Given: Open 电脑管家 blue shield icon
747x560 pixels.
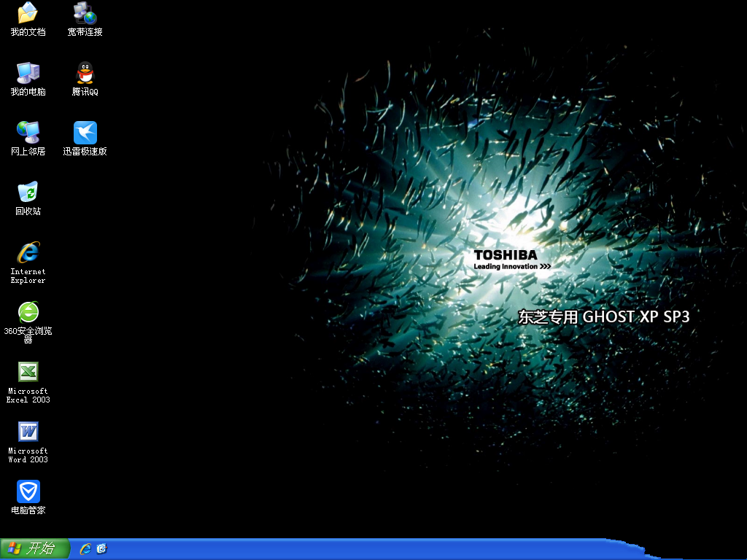Looking at the screenshot, I should [28, 491].
